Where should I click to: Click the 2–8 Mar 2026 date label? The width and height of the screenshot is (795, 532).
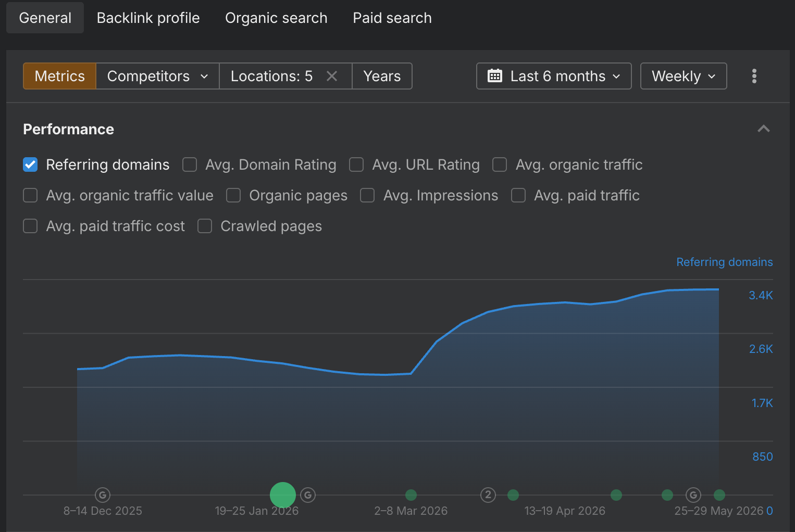click(x=411, y=511)
